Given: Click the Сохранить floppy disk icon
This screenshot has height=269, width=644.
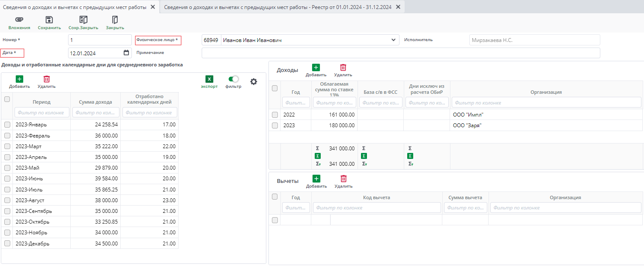Looking at the screenshot, I should [49, 20].
